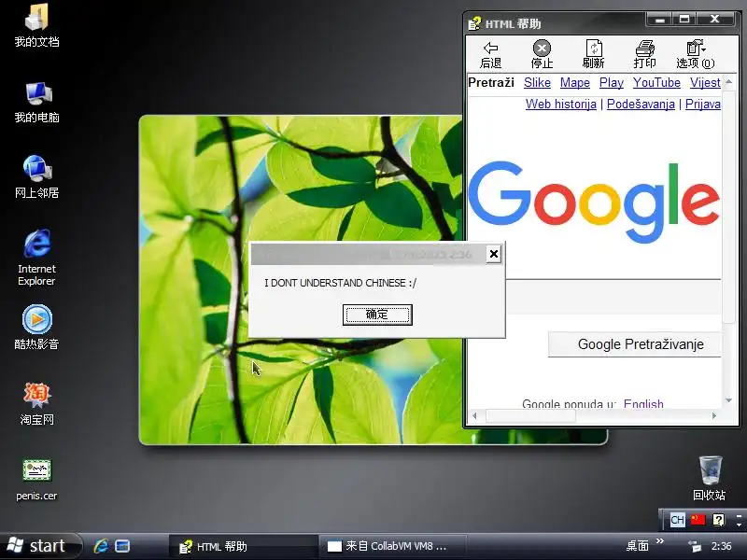Open the penis.cer certificate file
The width and height of the screenshot is (747, 560).
click(x=36, y=480)
